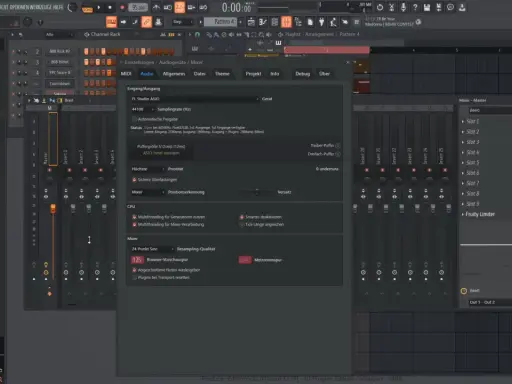This screenshot has height=384, width=512.
Task: Click the metronome track field in the Mixer section
Action: point(245,260)
